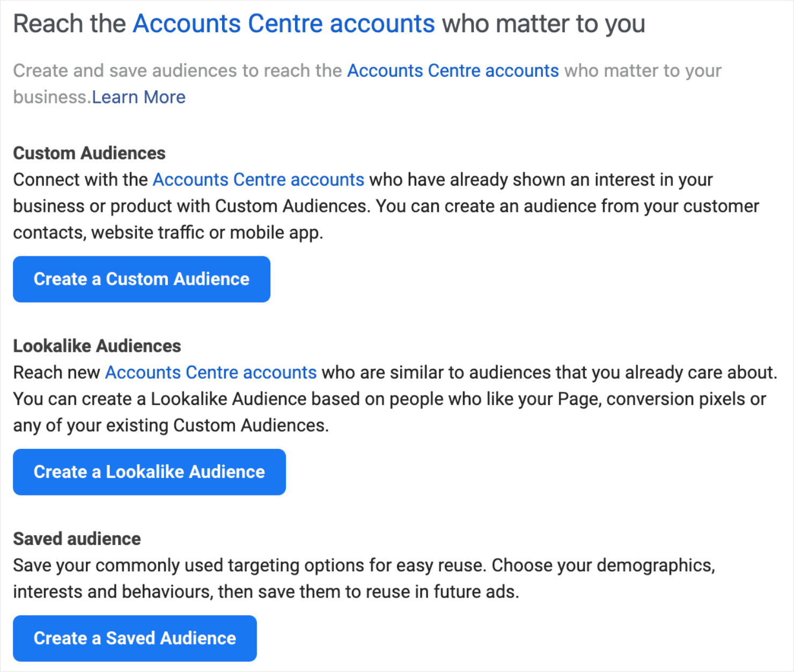Click "Accounts Centre accounts" in Lookalike Audiences description
The width and height of the screenshot is (794, 672).
(210, 372)
